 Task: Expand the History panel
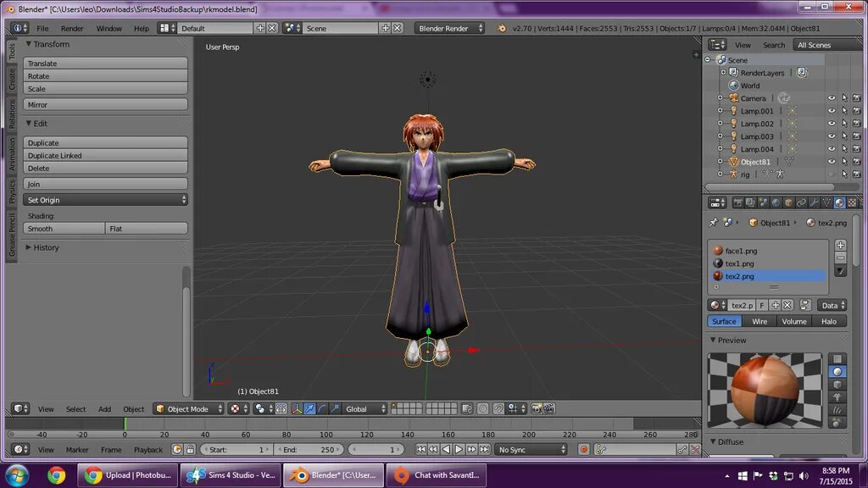[x=28, y=247]
